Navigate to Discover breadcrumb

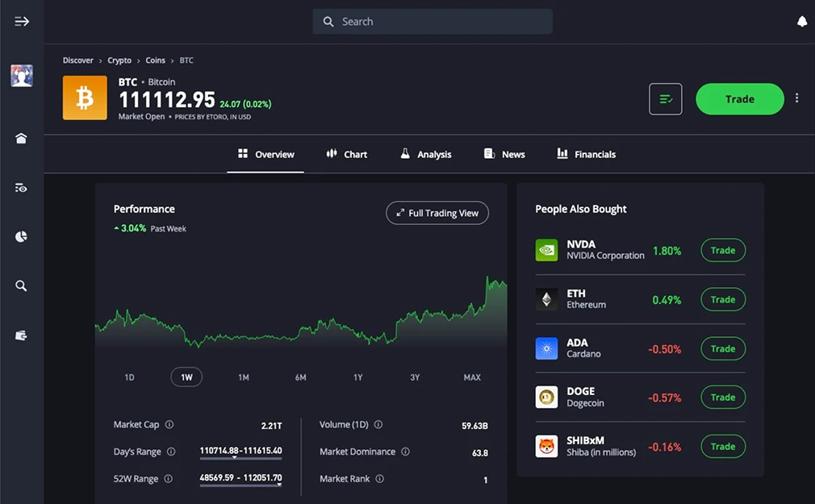point(78,60)
